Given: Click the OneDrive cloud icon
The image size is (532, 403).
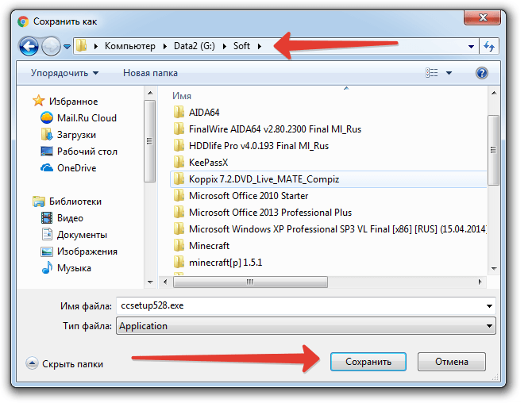Looking at the screenshot, I should 47,167.
